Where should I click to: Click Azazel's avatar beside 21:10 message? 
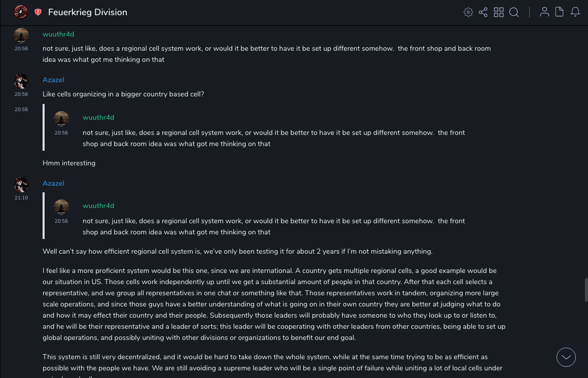coord(21,185)
